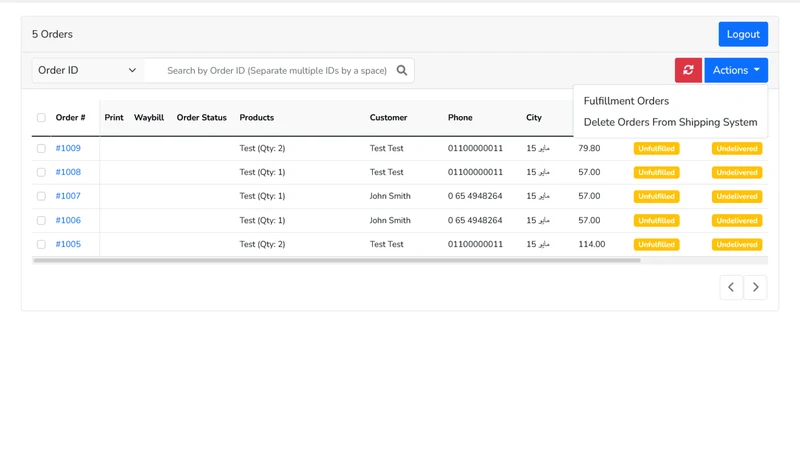Viewport: 800px width, 450px height.
Task: Check the box for order #1006
Action: click(41, 220)
